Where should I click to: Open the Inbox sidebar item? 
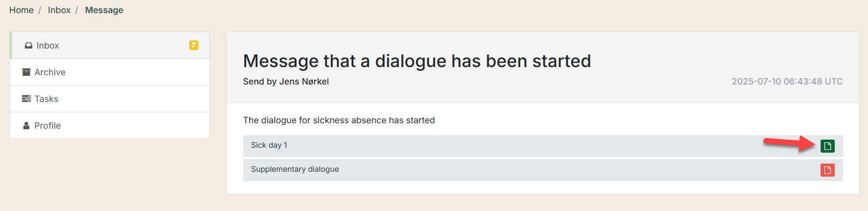point(110,45)
